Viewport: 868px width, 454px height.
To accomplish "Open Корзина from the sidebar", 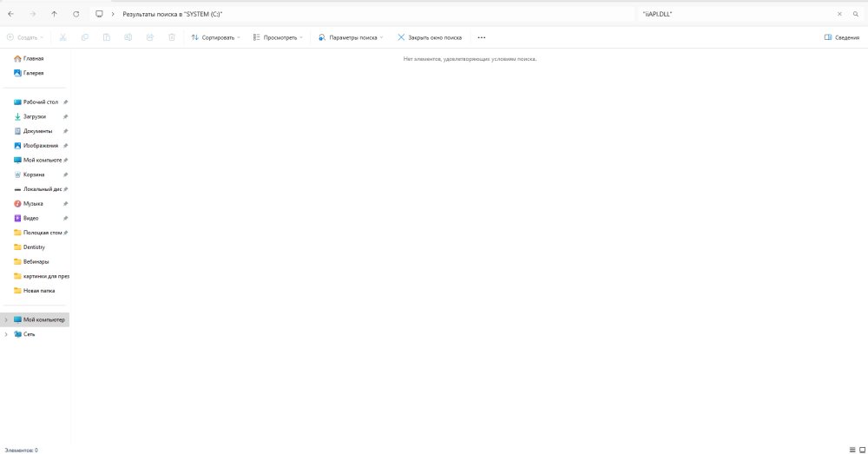I will (x=35, y=174).
